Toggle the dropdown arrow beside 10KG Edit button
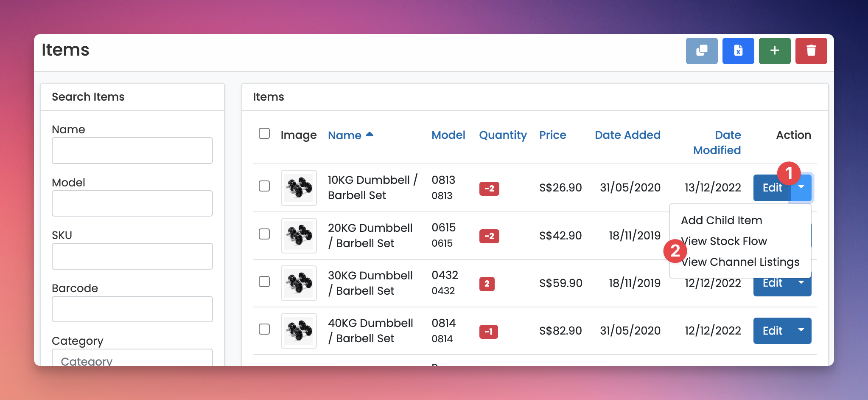This screenshot has height=400, width=868. click(801, 188)
